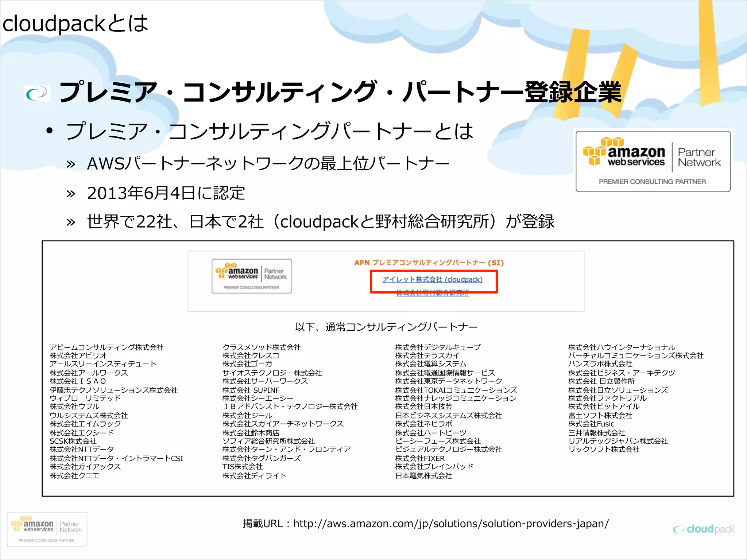
Task: Click the 以下、通常コンサルティングパートナー caption
Action: [386, 327]
